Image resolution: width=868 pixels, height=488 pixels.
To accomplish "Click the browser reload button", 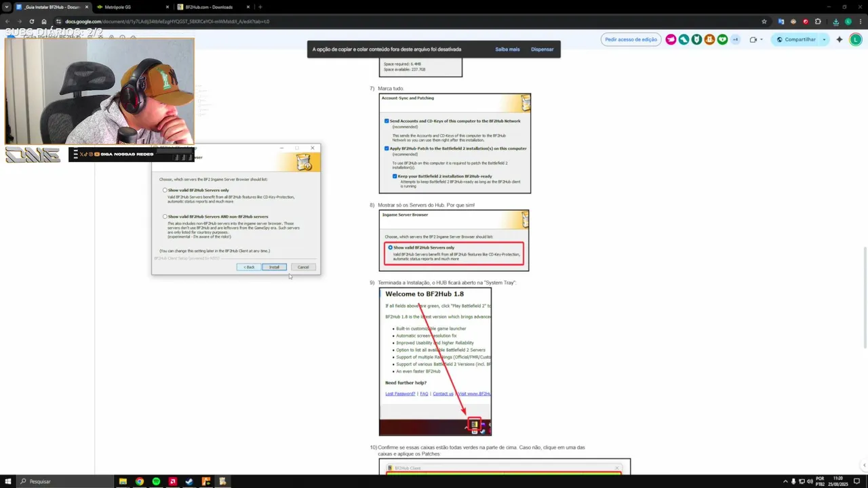I will point(31,21).
